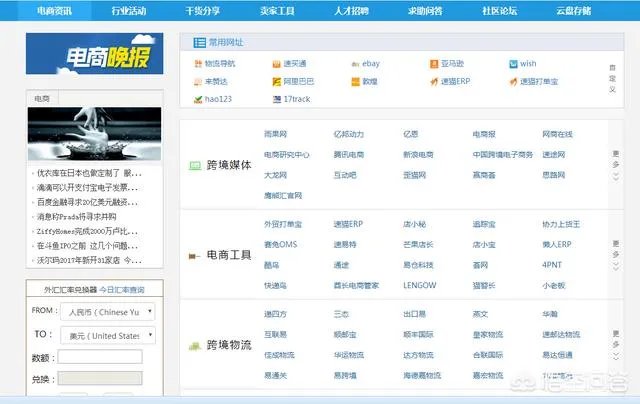Click the 跨境物流 category icon
This screenshot has height=404, width=640.
(194, 345)
